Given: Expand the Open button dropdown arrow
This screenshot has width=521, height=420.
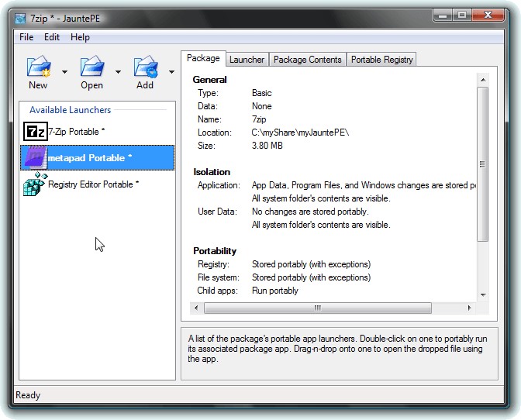Looking at the screenshot, I should click(x=118, y=72).
